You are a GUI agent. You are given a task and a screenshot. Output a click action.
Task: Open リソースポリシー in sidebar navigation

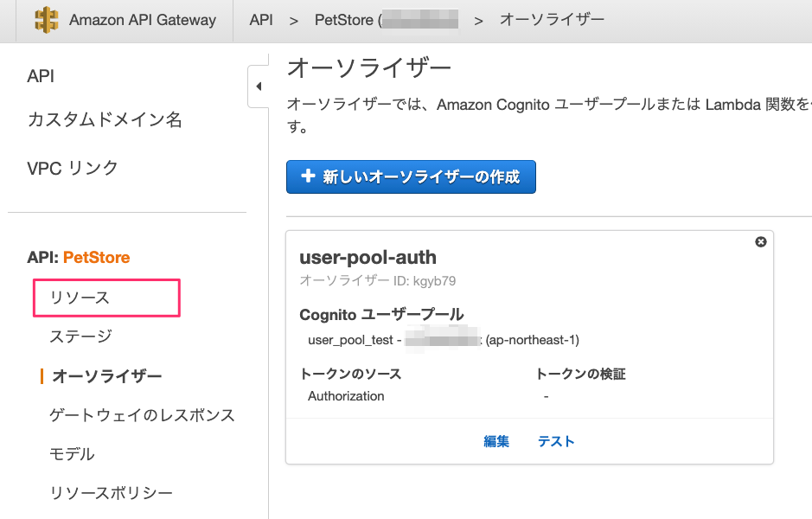coord(111,492)
